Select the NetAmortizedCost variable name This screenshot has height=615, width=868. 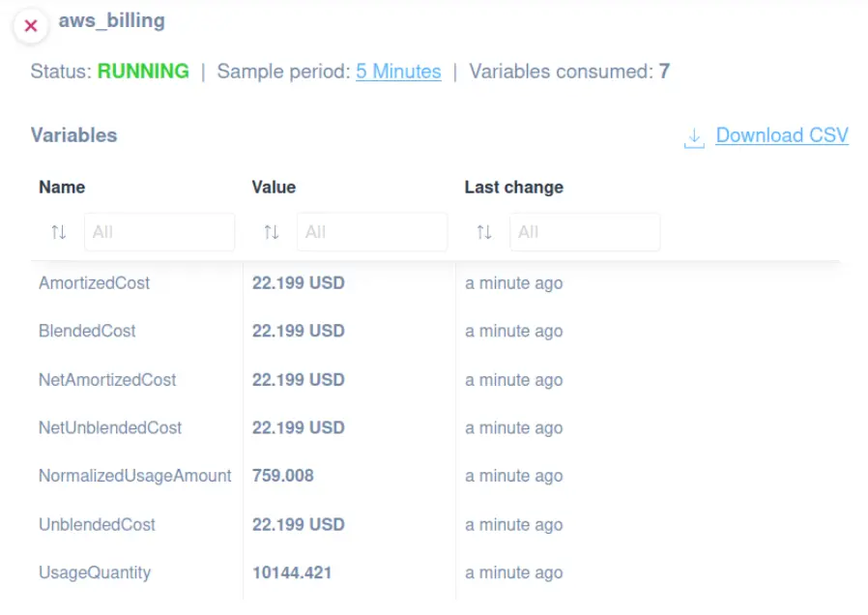point(107,380)
